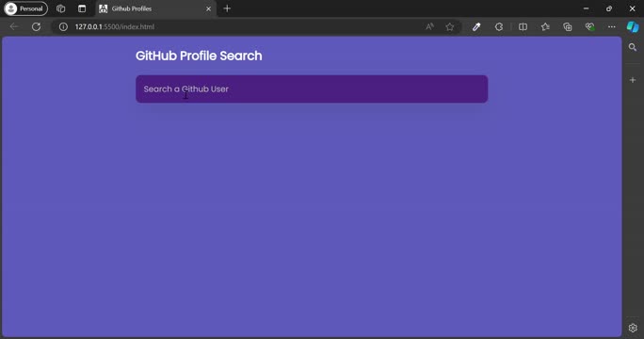Add a sidebar app with plus icon

[x=633, y=80]
